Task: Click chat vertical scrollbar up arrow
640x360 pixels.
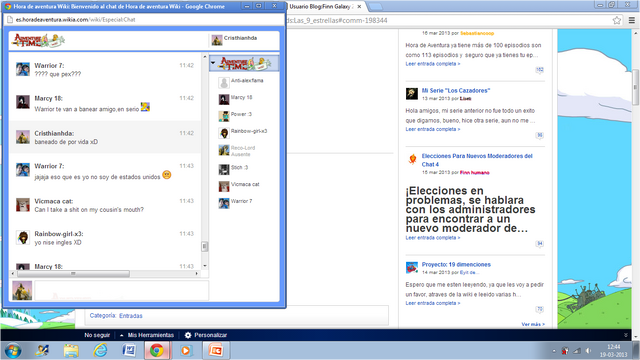Action: [x=205, y=57]
